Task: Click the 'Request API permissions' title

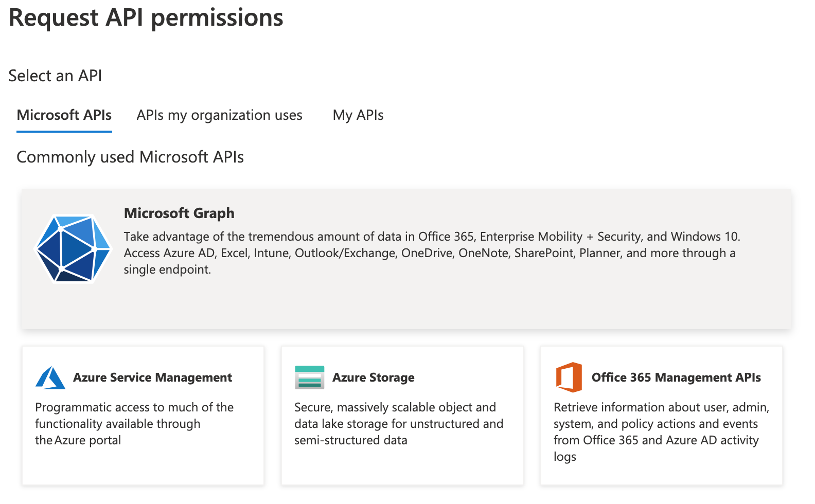Action: click(146, 17)
